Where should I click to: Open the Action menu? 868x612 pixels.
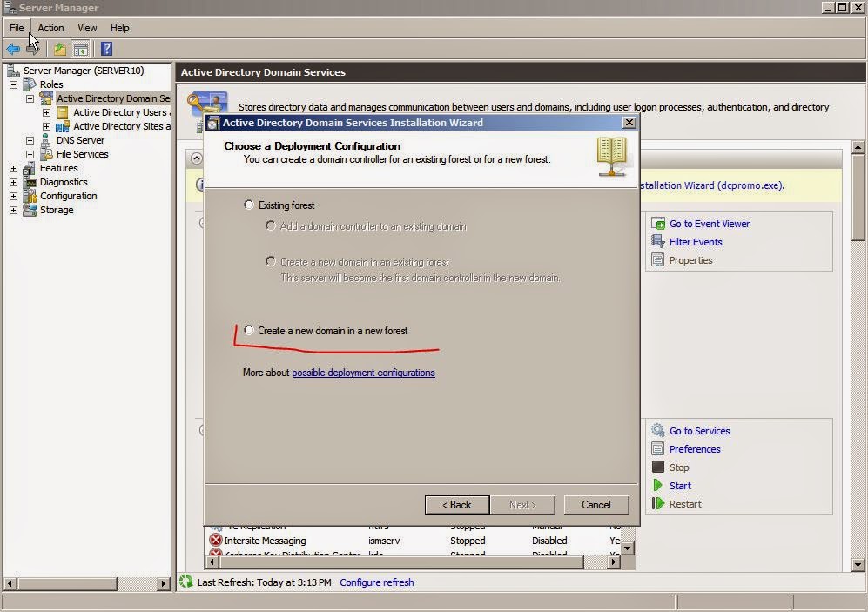click(50, 28)
